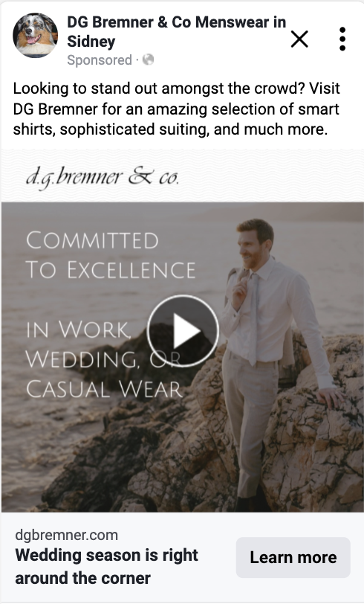364x604 pixels.
Task: Click the Sponsored label
Action: tap(100, 60)
